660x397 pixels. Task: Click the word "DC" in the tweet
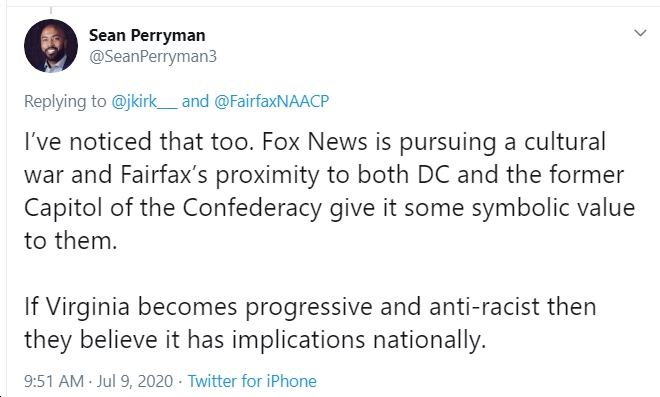coord(433,175)
